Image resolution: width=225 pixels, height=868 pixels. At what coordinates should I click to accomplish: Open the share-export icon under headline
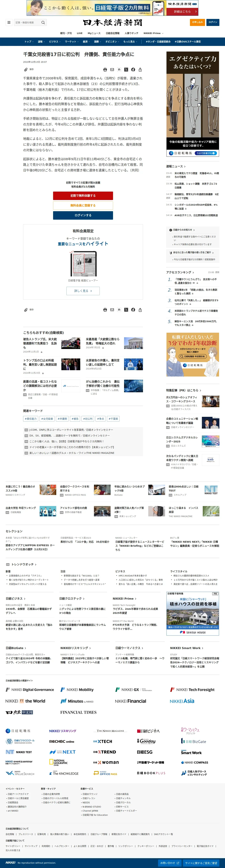(140, 69)
